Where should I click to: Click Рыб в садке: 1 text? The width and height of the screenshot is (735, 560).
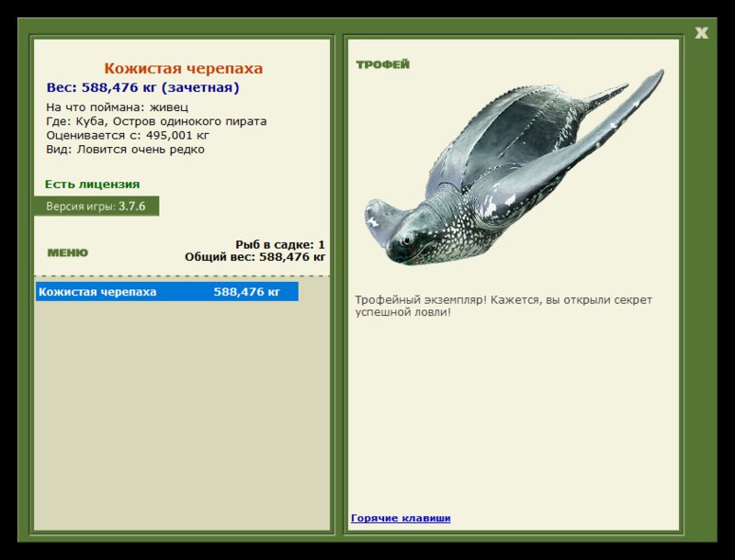(280, 244)
